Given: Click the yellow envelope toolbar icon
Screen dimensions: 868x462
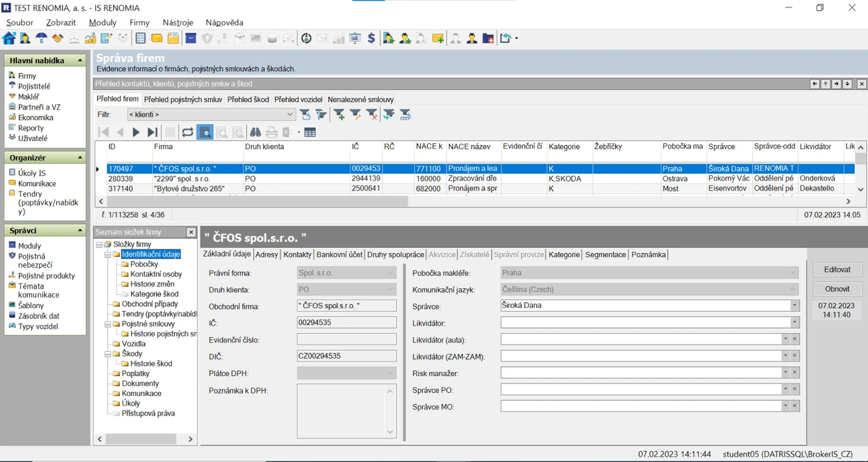Looking at the screenshot, I should pyautogui.click(x=157, y=39).
